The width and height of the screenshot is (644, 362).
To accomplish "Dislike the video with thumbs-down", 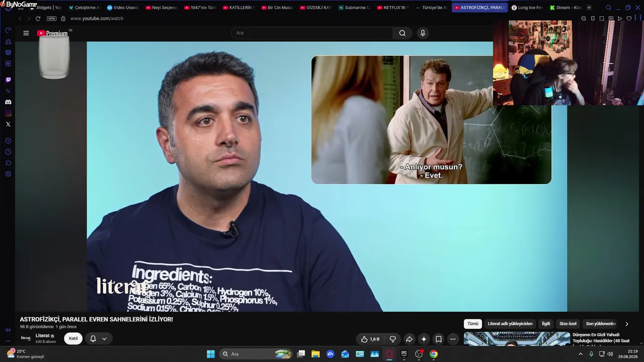I will pos(393,339).
